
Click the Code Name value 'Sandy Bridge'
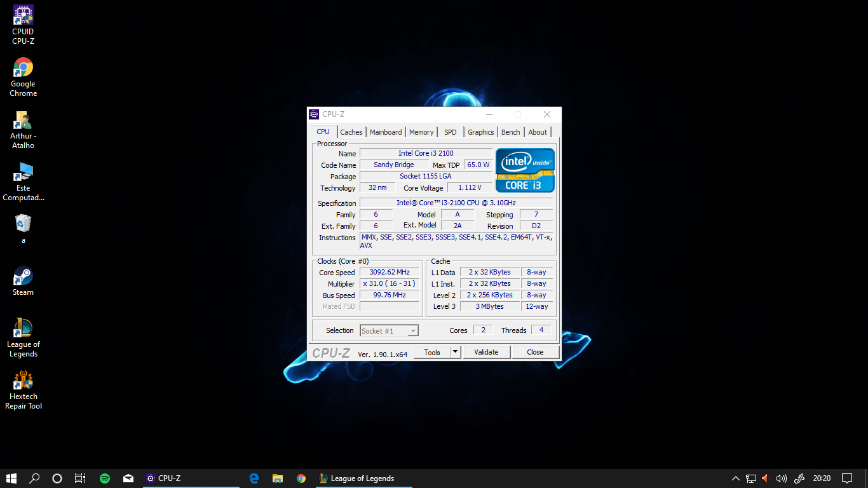[394, 165]
